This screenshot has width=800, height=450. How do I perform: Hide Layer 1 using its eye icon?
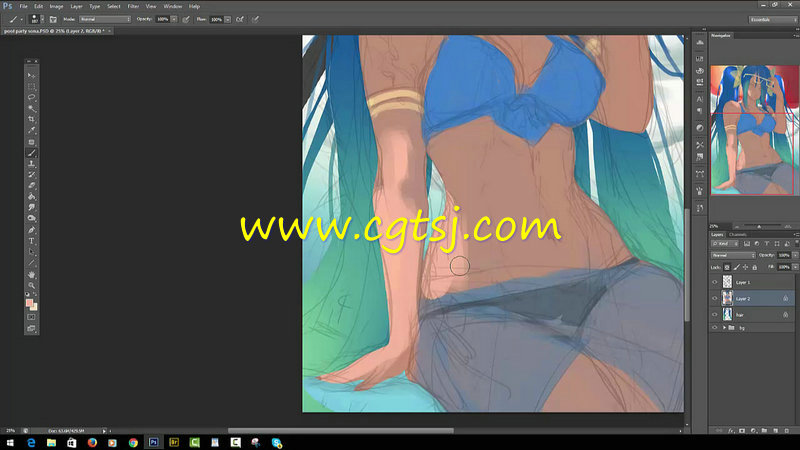pos(715,282)
